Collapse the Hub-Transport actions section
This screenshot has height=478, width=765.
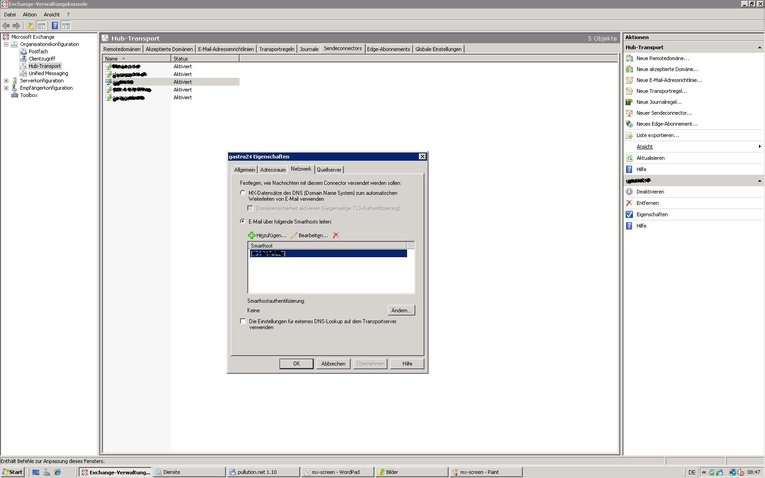[760, 48]
